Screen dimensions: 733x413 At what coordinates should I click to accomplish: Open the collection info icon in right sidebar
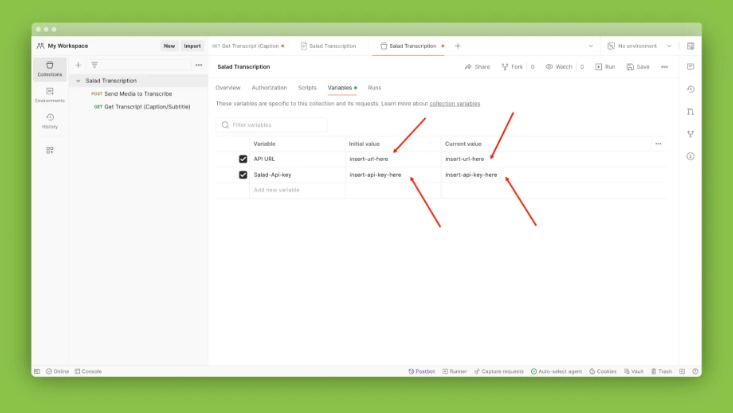pyautogui.click(x=690, y=156)
